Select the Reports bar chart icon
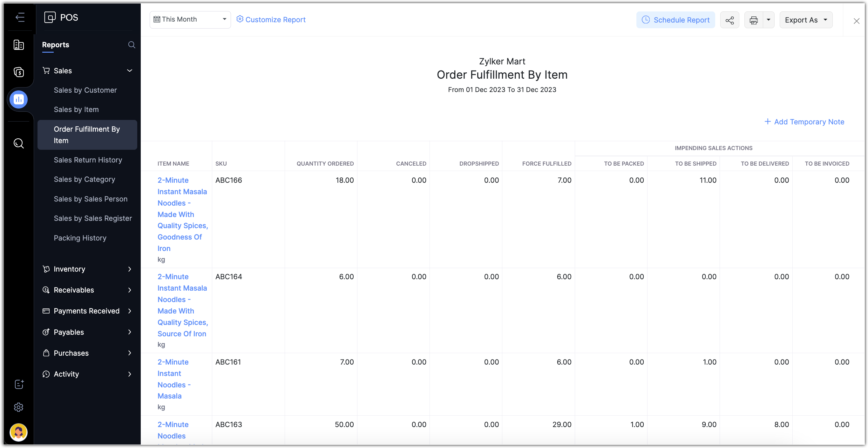Viewport: 868px width, 448px height. (18, 99)
